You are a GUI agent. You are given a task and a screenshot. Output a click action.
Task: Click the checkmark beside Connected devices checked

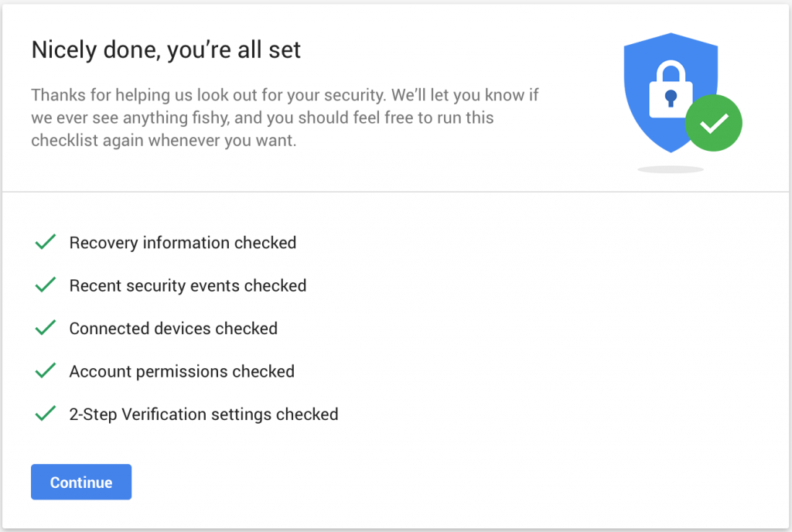45,328
